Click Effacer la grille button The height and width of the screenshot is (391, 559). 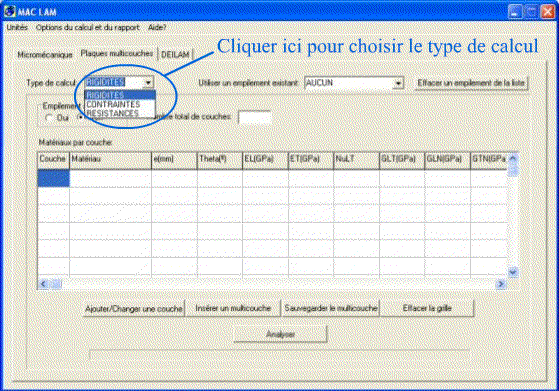click(427, 308)
